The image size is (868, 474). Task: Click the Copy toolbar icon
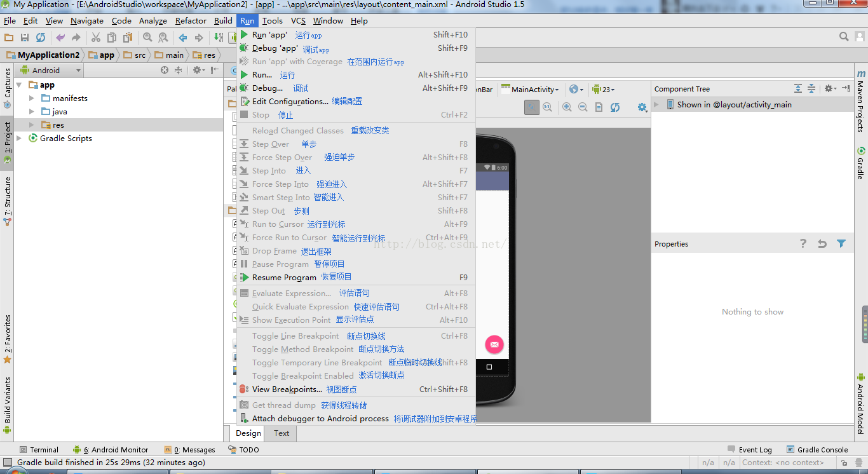point(112,37)
